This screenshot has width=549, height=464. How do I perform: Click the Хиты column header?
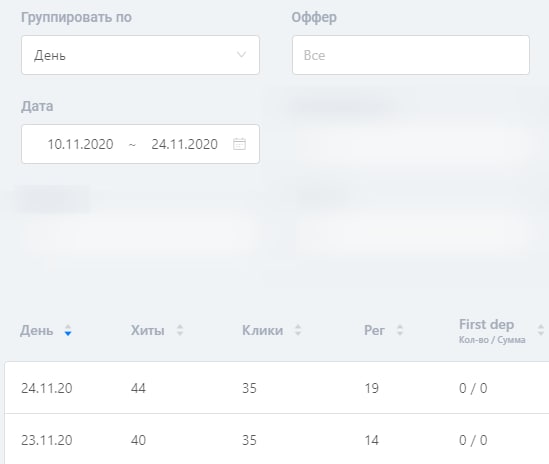point(148,330)
